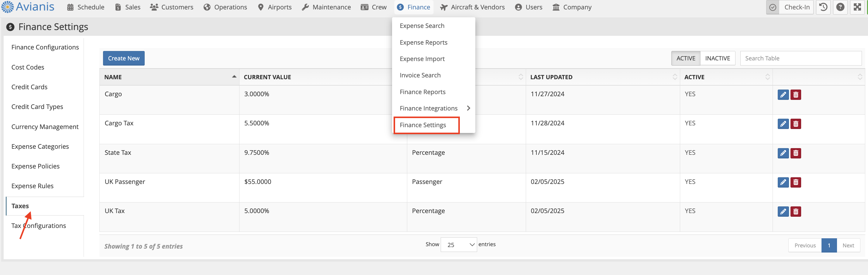Open the help question mark icon
The height and width of the screenshot is (275, 868).
coord(840,7)
